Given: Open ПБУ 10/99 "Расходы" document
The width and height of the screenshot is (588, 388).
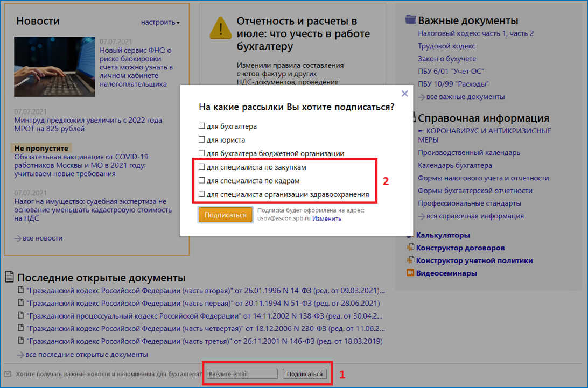Looking at the screenshot, I should 453,84.
